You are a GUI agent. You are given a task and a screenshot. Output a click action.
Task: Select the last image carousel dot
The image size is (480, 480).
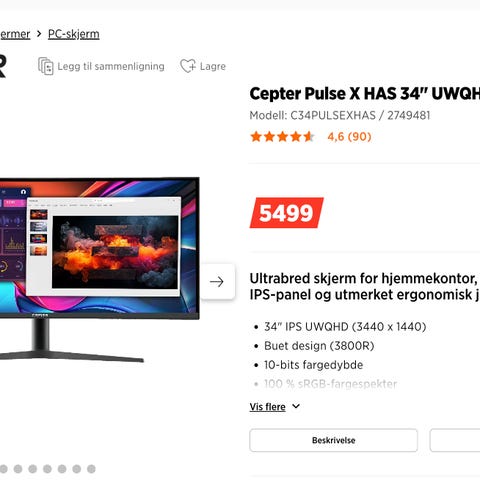91,469
